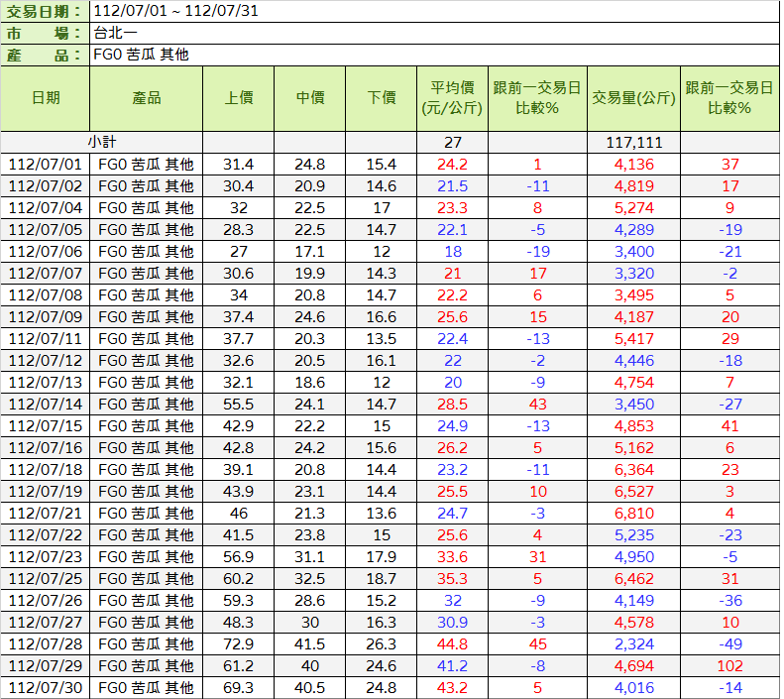Viewport: 784px width, 699px height.
Task: Click the date cell 112/07/14
Action: (x=46, y=405)
